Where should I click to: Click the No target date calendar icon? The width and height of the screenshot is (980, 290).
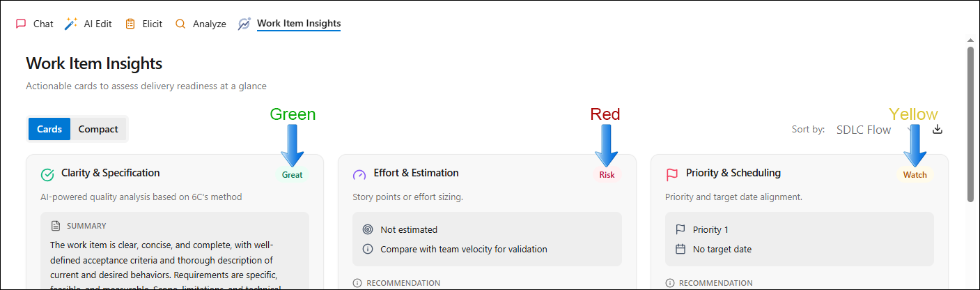(680, 249)
